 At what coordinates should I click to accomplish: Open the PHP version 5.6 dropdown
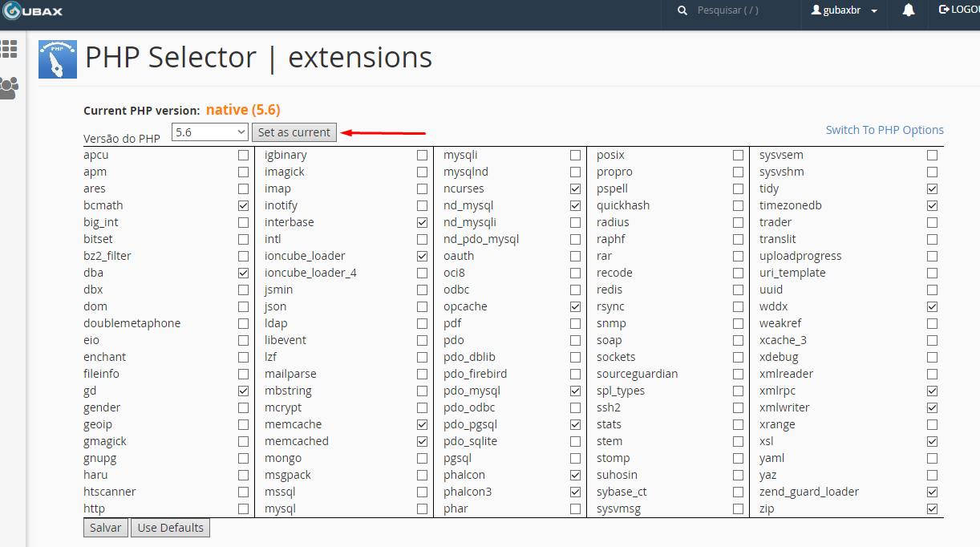[x=210, y=132]
